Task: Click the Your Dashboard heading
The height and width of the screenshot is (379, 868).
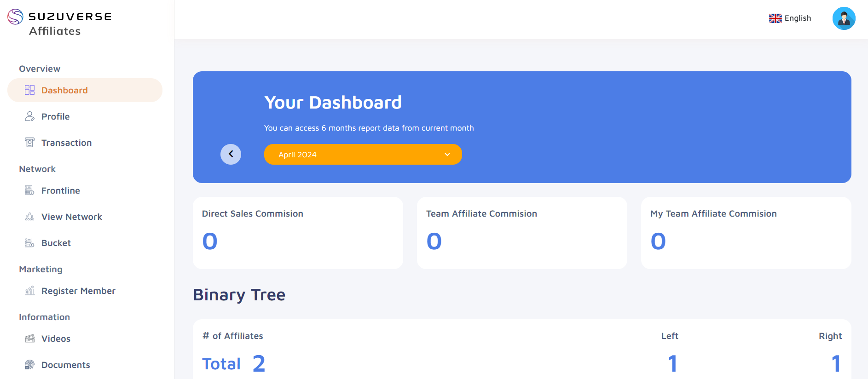Action: tap(333, 103)
